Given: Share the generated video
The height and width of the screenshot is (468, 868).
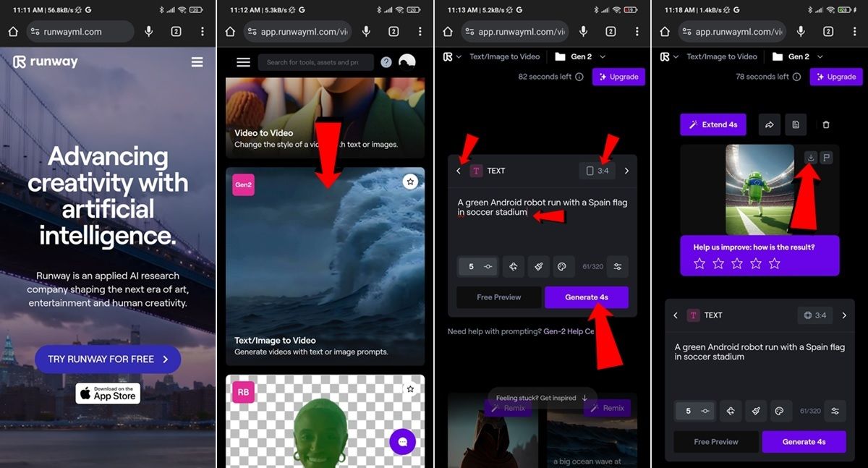Looking at the screenshot, I should (x=770, y=124).
